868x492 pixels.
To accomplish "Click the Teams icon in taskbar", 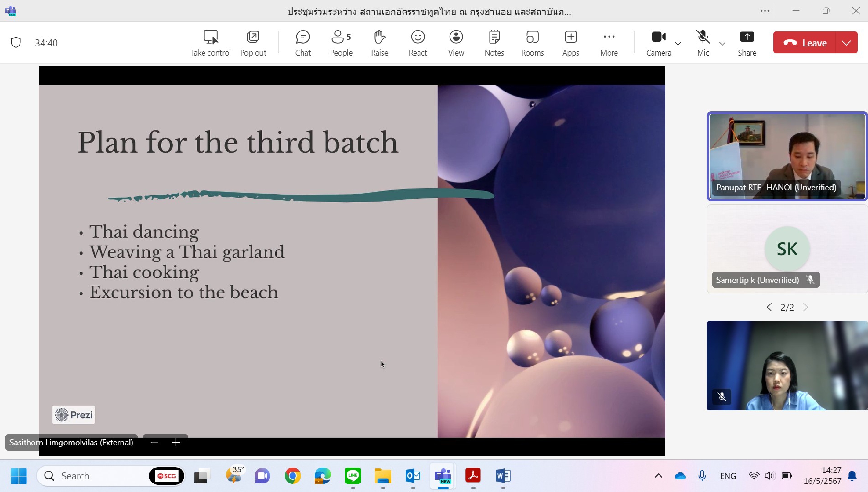I will pos(443,476).
